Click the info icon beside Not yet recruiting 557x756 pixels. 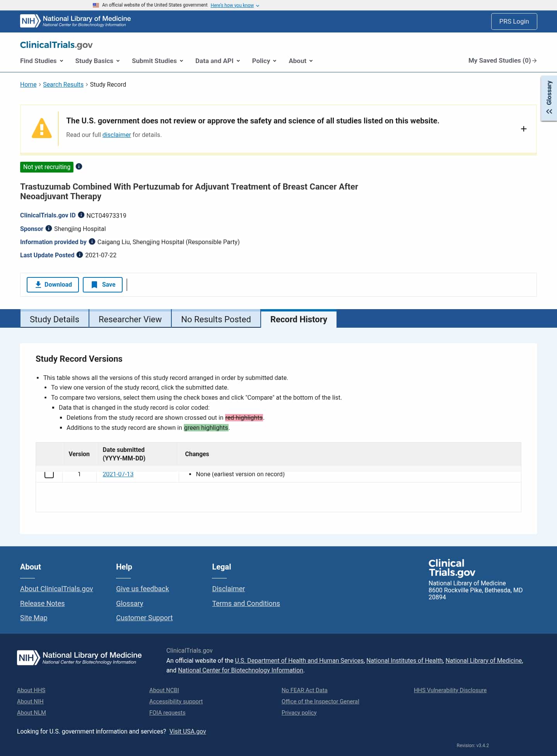79,167
